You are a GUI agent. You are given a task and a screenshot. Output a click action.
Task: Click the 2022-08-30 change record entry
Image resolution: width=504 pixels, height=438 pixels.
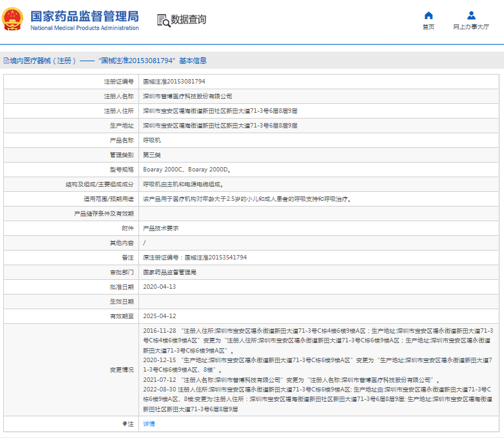coord(318,400)
